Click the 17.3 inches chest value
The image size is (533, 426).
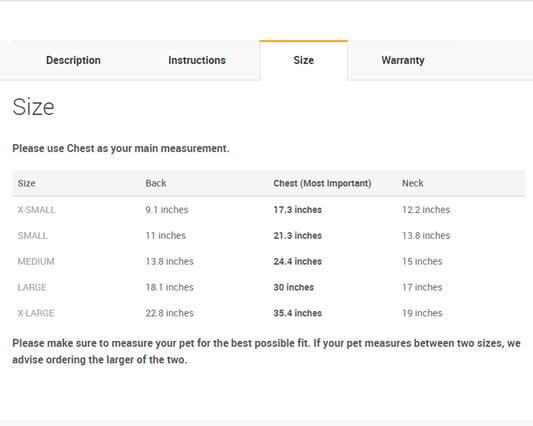[x=297, y=210]
